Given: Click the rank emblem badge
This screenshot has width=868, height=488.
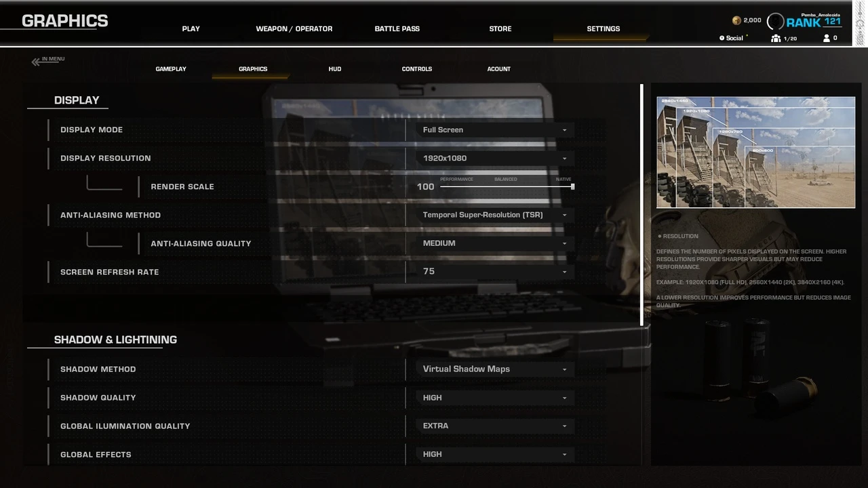Looking at the screenshot, I should click(775, 22).
